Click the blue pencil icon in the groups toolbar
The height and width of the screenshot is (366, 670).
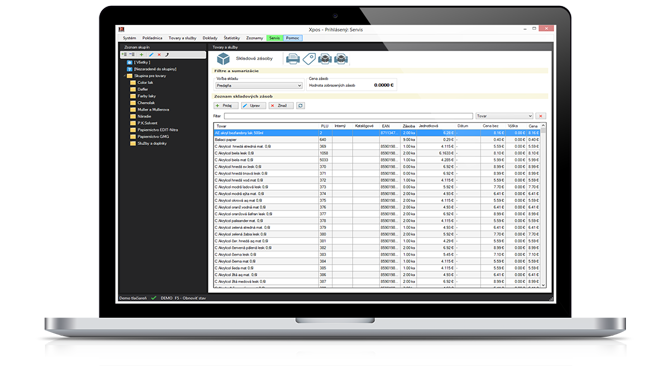(151, 55)
